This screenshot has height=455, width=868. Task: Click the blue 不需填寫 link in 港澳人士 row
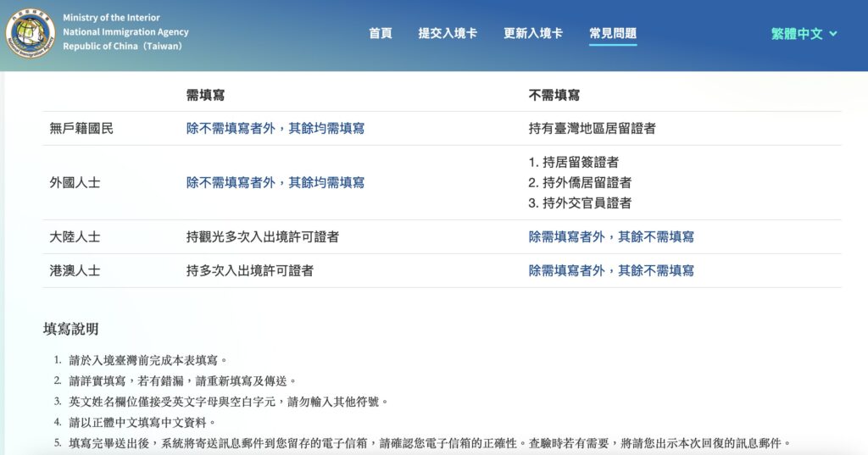click(611, 271)
